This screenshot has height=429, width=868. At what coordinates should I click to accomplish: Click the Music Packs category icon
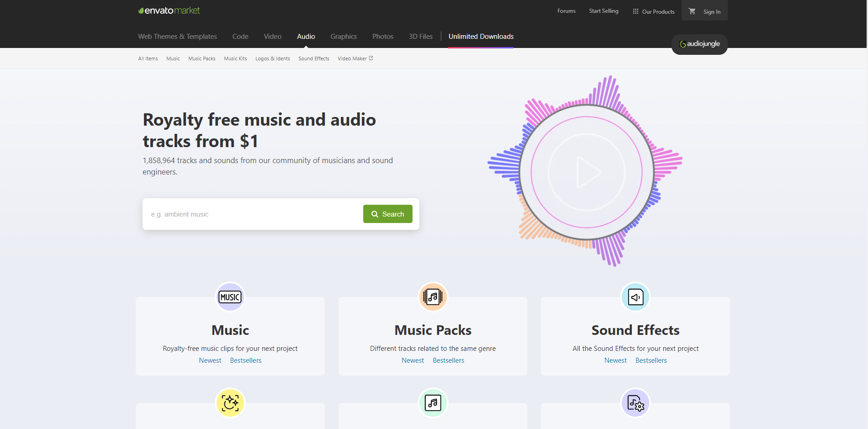[433, 297]
